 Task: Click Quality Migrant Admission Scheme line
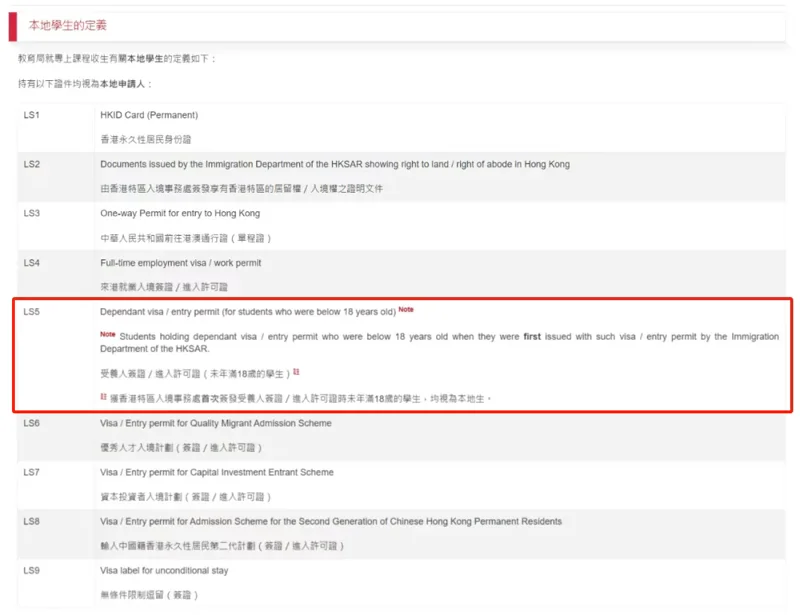click(216, 423)
